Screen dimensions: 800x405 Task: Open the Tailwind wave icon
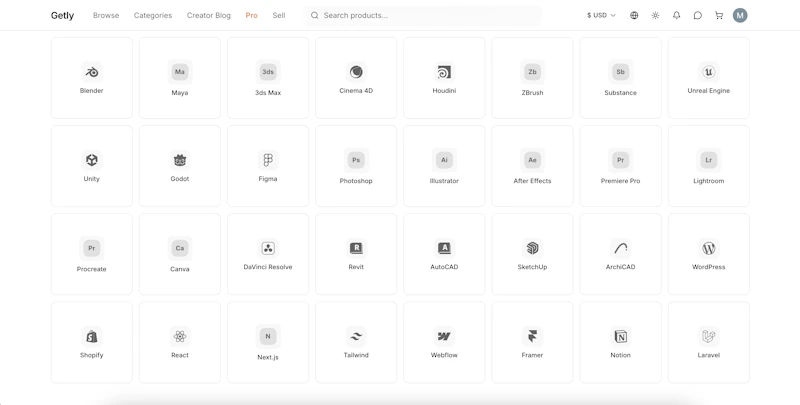pyautogui.click(x=356, y=337)
